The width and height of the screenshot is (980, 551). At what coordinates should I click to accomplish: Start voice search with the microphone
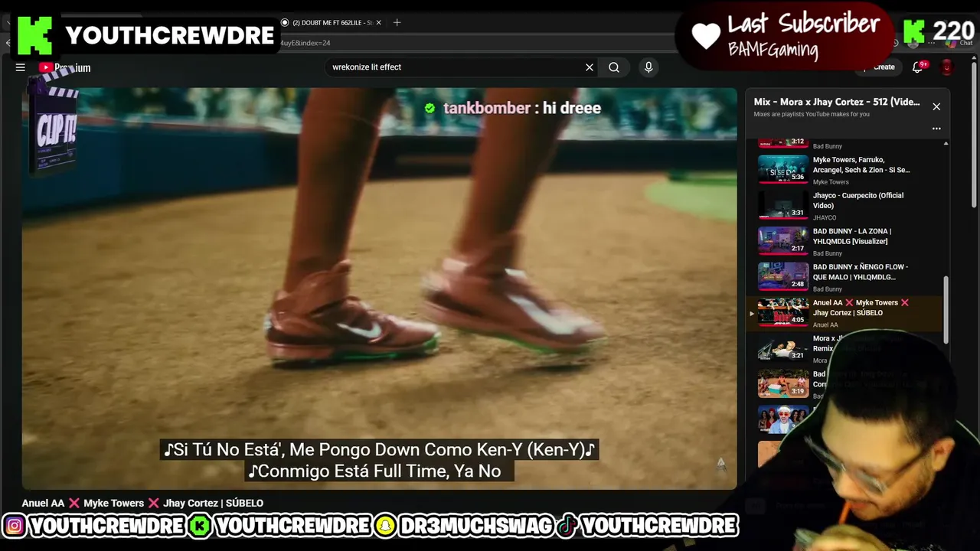[648, 67]
